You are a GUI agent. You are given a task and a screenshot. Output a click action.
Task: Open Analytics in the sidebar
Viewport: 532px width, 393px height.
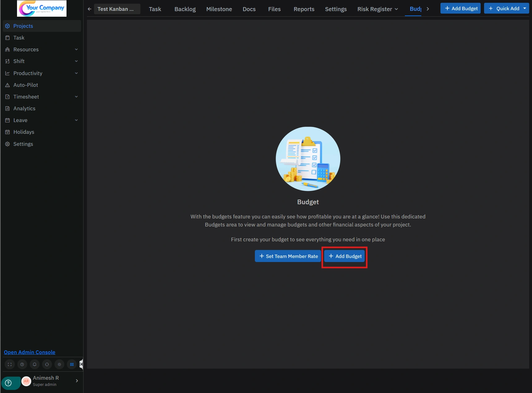42,108
